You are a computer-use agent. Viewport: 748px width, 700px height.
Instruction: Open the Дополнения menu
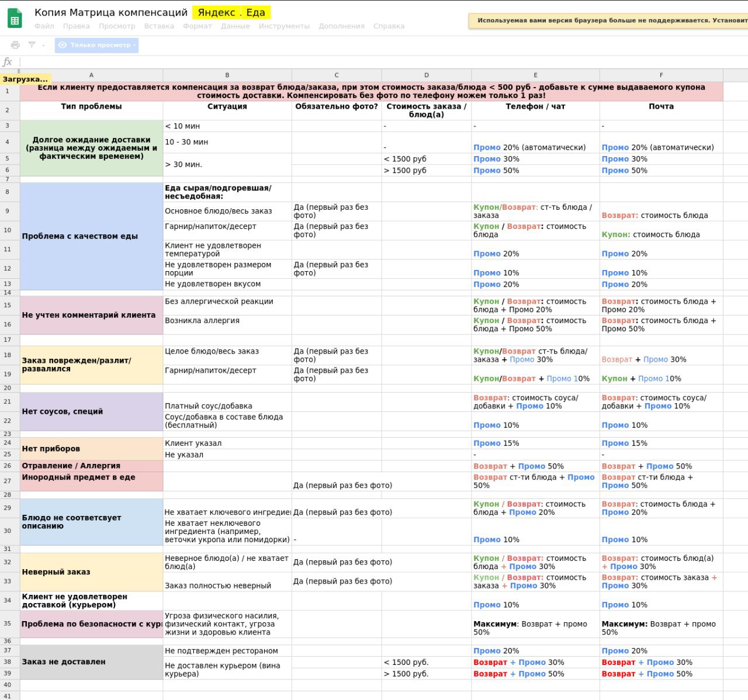[341, 26]
